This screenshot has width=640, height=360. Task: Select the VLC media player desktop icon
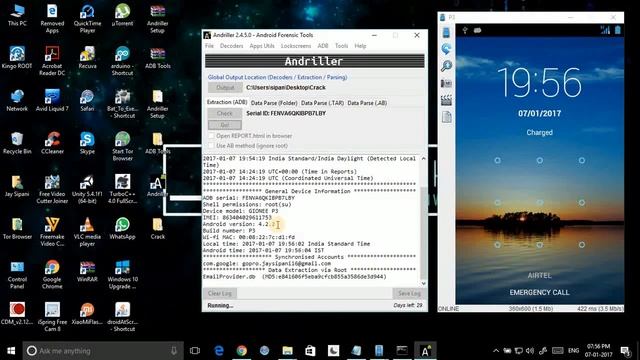tap(87, 231)
